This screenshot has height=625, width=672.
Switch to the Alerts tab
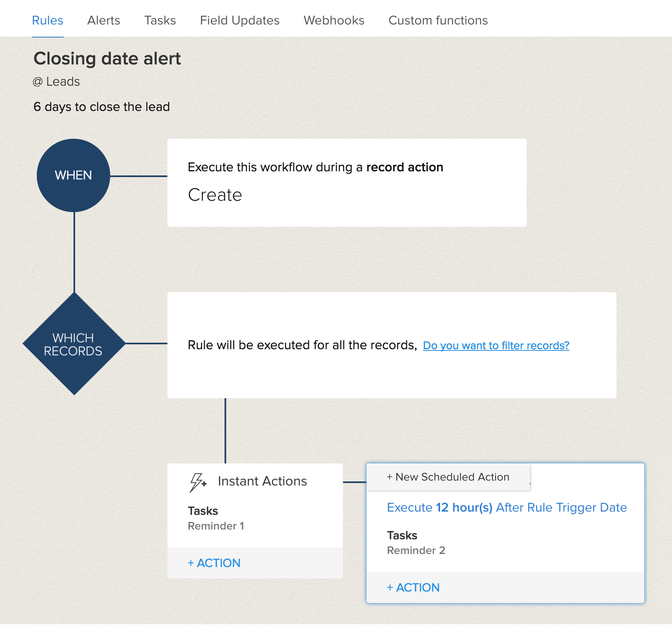[104, 20]
